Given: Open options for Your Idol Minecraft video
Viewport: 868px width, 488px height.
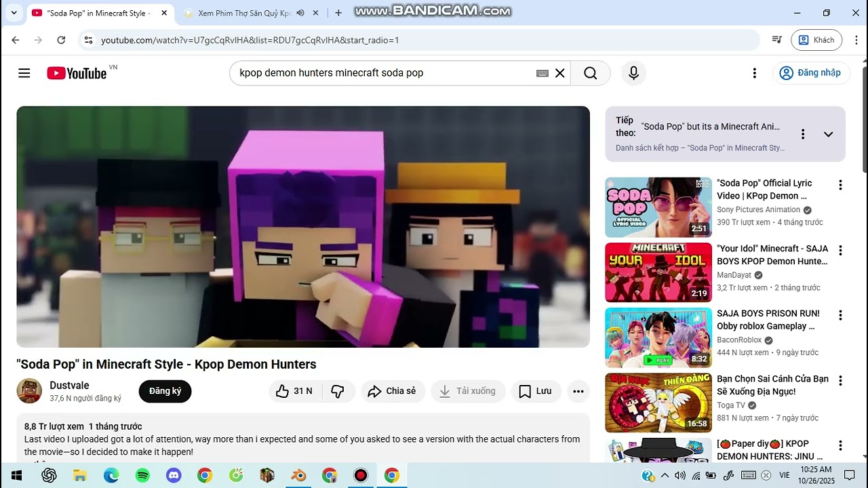Looking at the screenshot, I should tap(840, 250).
